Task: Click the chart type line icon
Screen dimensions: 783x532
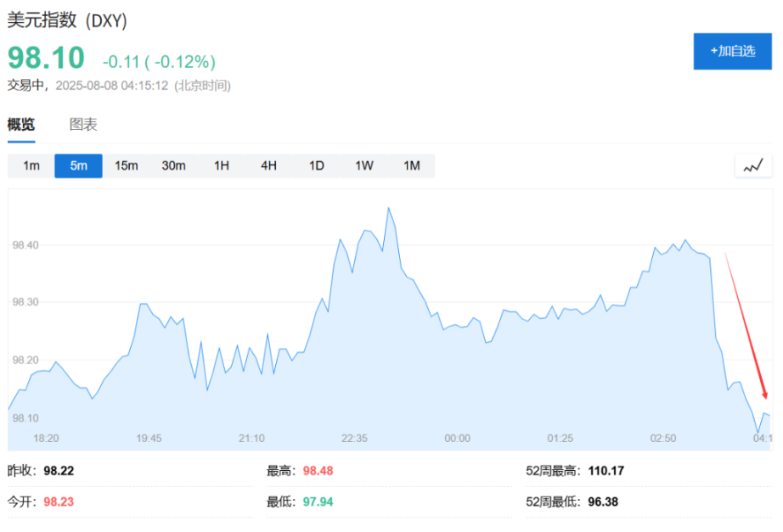Action: click(752, 166)
